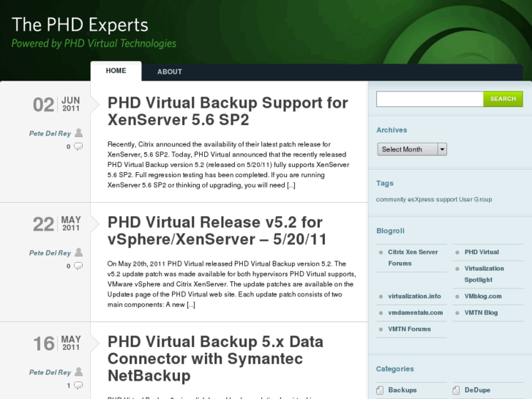Click comment bubble icon for 22 May post
This screenshot has height=399, width=532.
(x=78, y=266)
